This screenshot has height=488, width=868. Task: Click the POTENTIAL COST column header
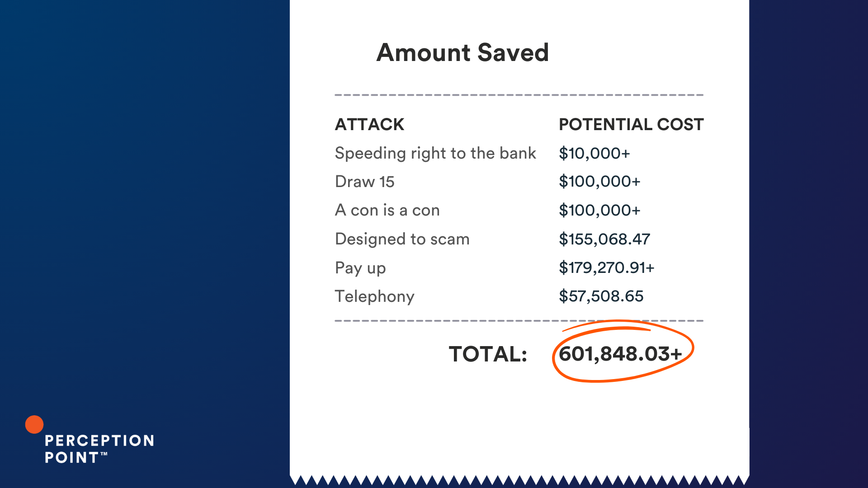631,124
